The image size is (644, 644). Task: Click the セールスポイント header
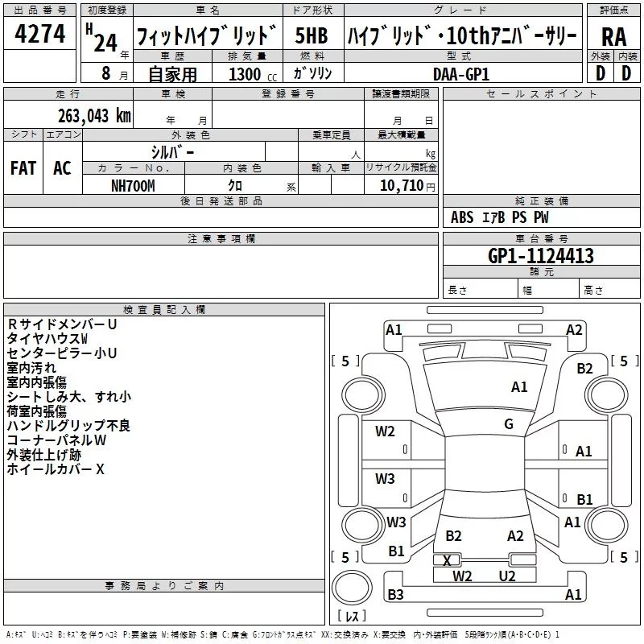(541, 93)
